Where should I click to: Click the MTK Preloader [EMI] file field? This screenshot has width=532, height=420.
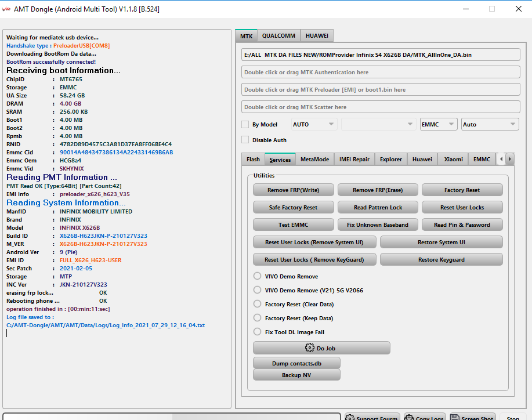coord(381,89)
